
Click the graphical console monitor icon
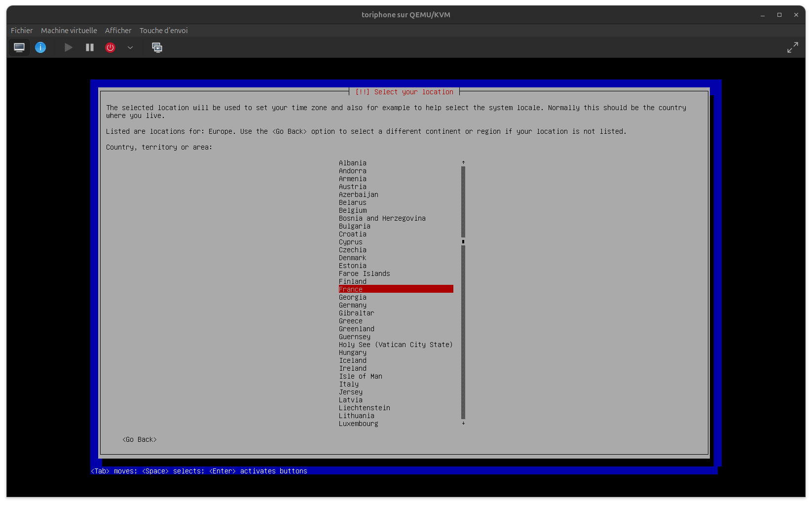[x=19, y=47]
